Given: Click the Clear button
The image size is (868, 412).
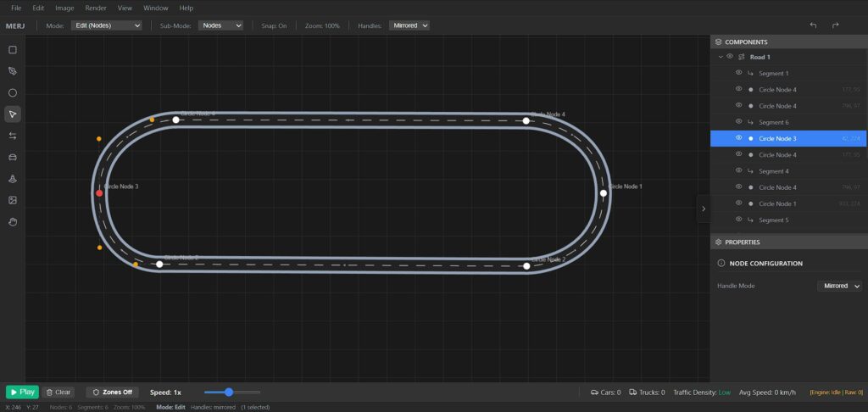Looking at the screenshot, I should [x=58, y=392].
